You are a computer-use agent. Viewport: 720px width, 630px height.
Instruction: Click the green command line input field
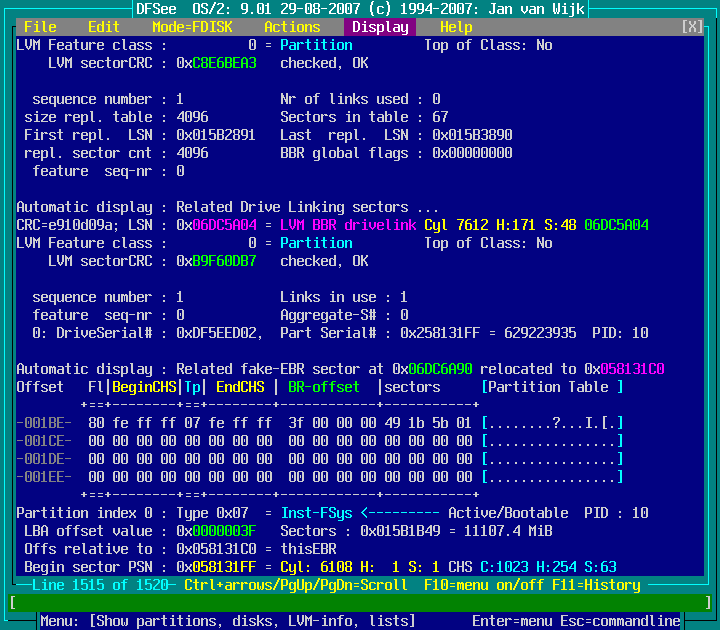tap(360, 603)
